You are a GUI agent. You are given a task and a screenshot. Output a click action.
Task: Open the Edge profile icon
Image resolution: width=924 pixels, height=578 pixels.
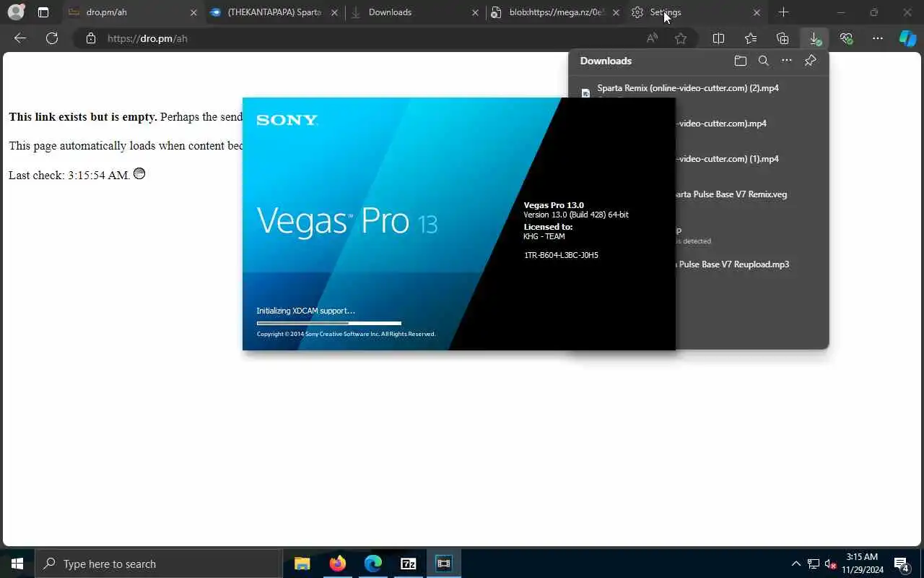click(x=15, y=12)
